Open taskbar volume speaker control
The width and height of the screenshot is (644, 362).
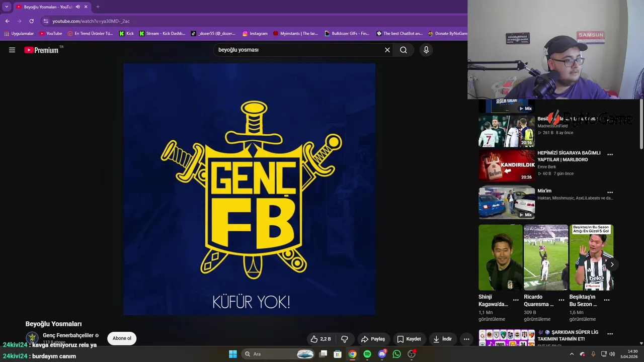pyautogui.click(x=612, y=354)
